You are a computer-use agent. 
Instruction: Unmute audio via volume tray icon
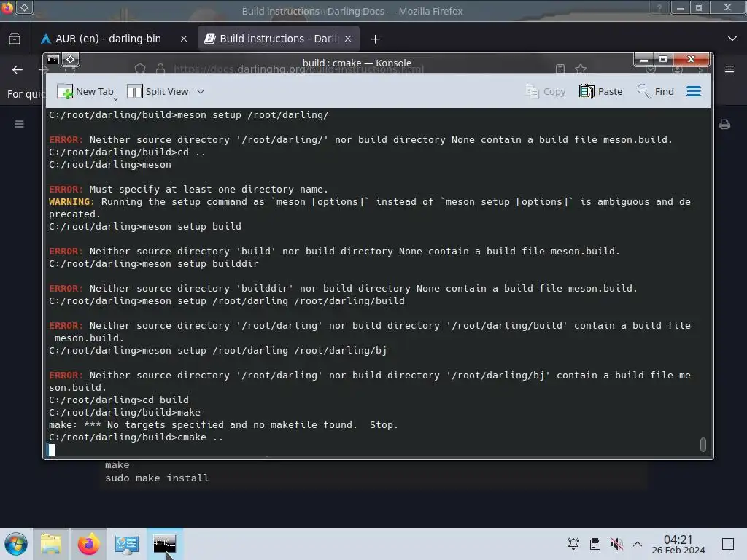[616, 544]
